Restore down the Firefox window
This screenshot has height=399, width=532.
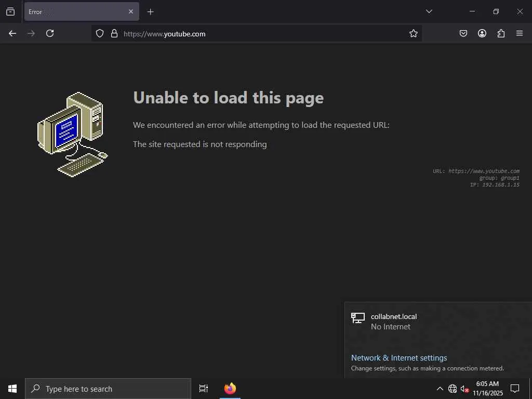pyautogui.click(x=496, y=11)
